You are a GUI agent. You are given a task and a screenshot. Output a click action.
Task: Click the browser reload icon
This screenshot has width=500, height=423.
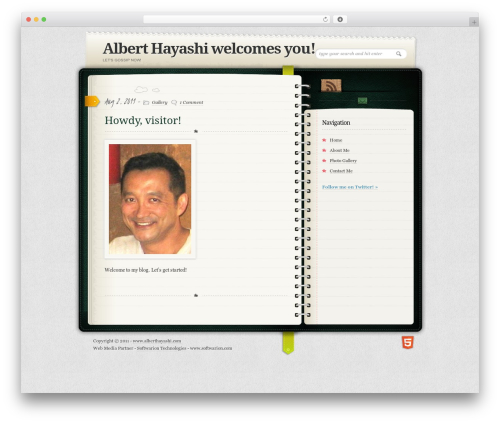coord(325,20)
